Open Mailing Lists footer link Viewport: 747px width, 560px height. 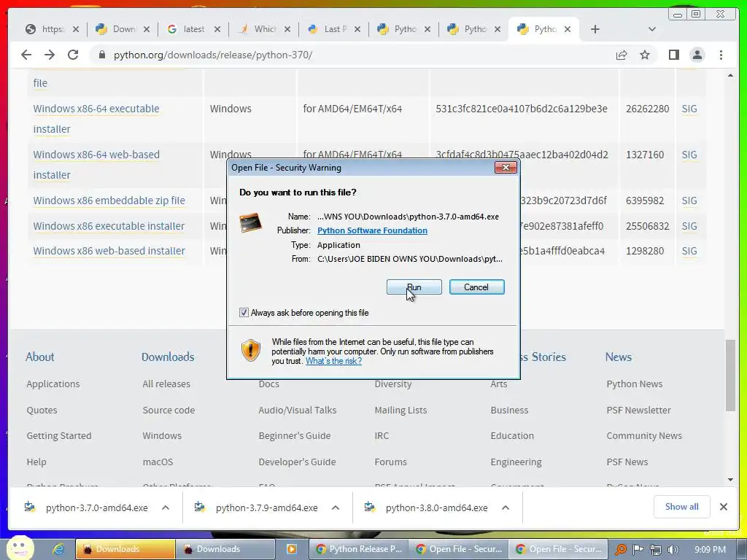[400, 410]
